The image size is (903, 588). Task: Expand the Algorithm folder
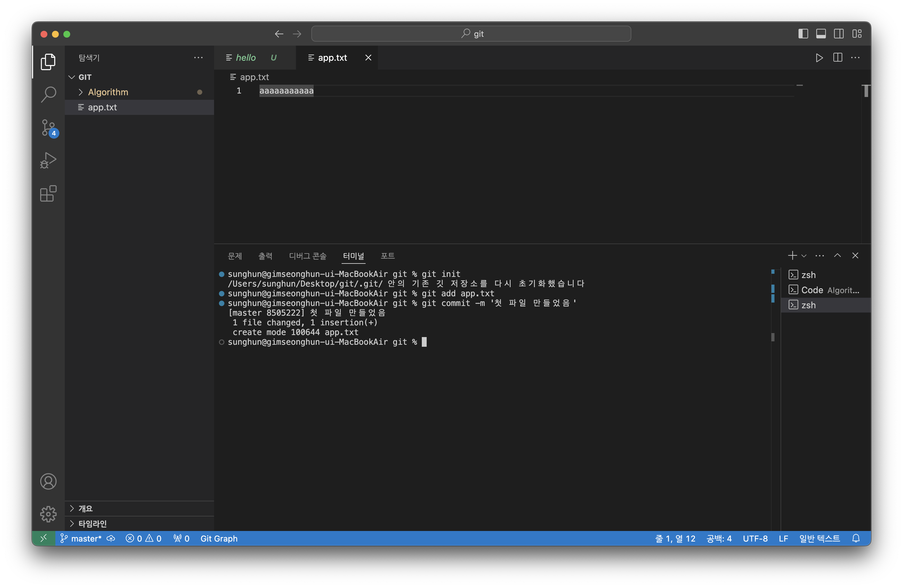click(x=108, y=92)
